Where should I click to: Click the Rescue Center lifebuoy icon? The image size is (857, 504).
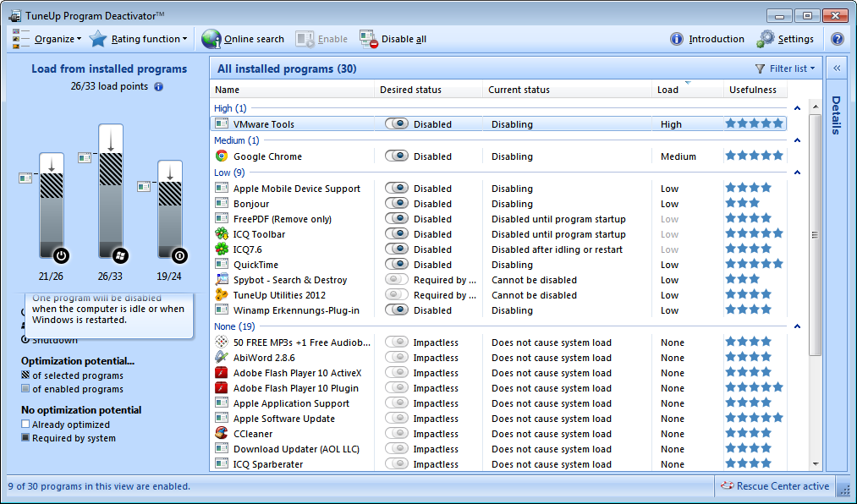pyautogui.click(x=727, y=485)
